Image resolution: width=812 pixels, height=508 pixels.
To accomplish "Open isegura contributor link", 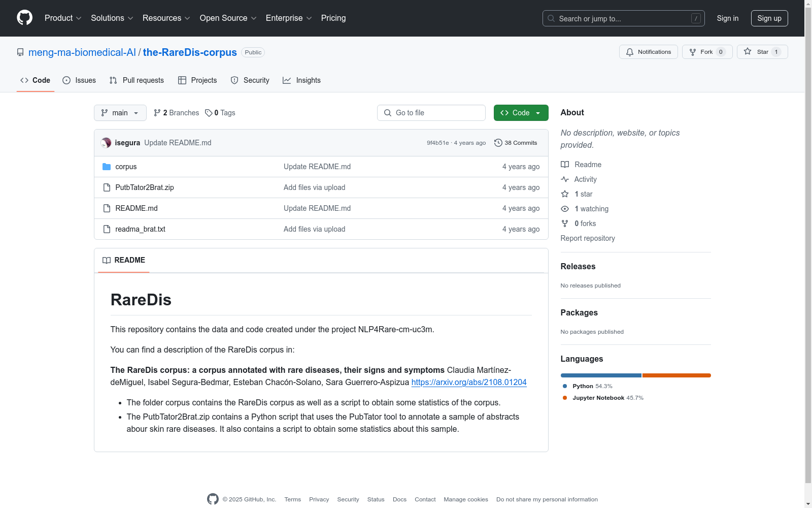I will point(127,143).
